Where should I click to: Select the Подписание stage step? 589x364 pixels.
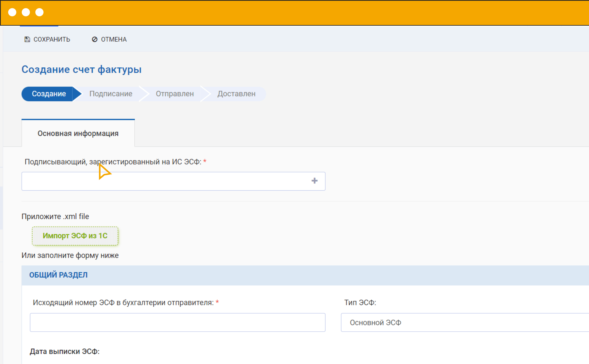111,94
